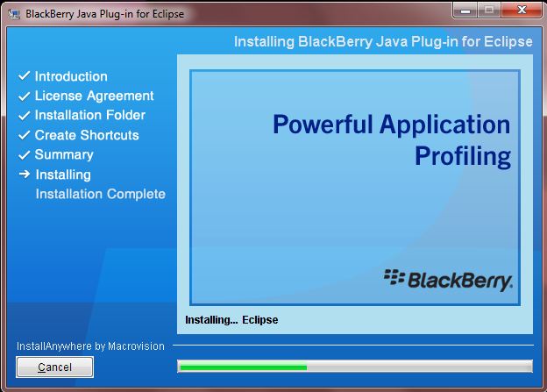Click the green installation progress bar

355,367
